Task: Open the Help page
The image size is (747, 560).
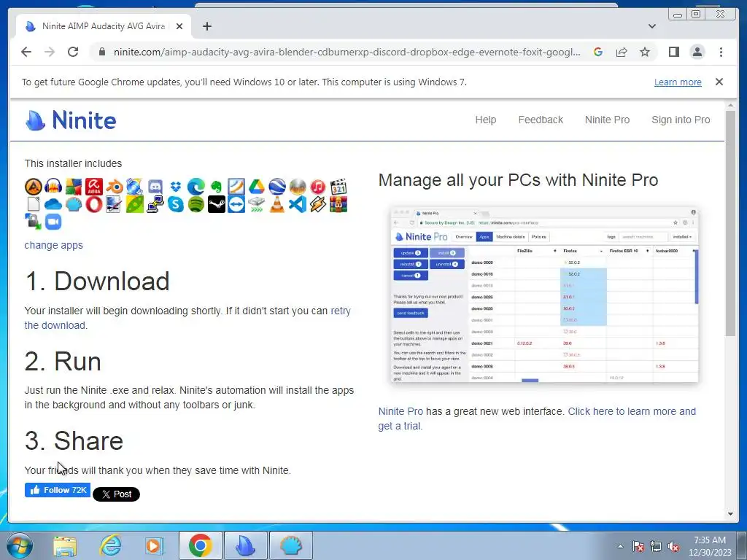Action: [485, 120]
